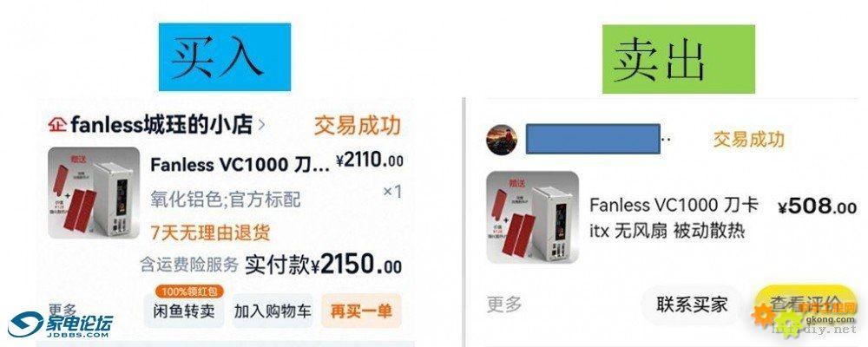Click the 100%领红包 orange badge

click(x=189, y=291)
